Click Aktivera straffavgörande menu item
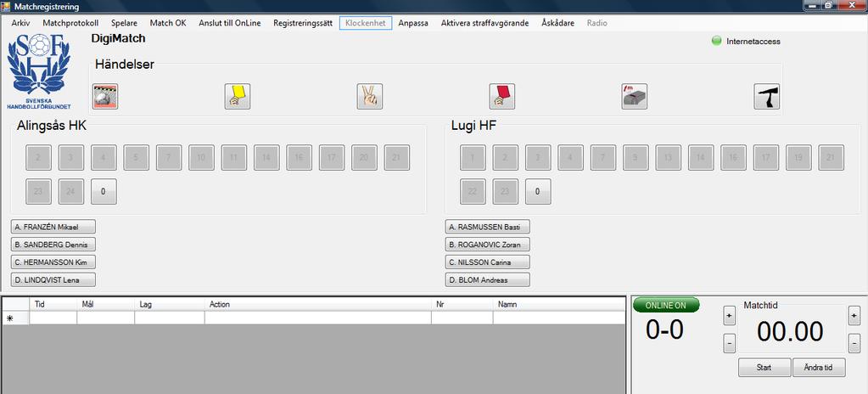 484,23
